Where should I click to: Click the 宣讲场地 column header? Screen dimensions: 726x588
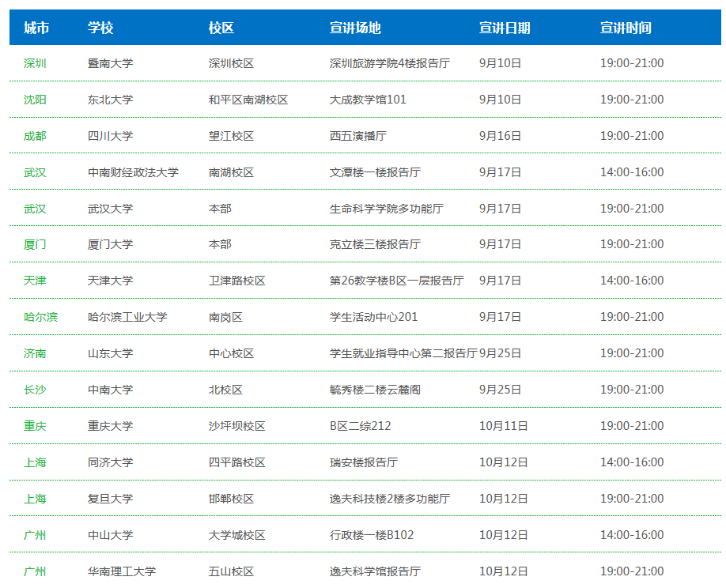[x=355, y=28]
